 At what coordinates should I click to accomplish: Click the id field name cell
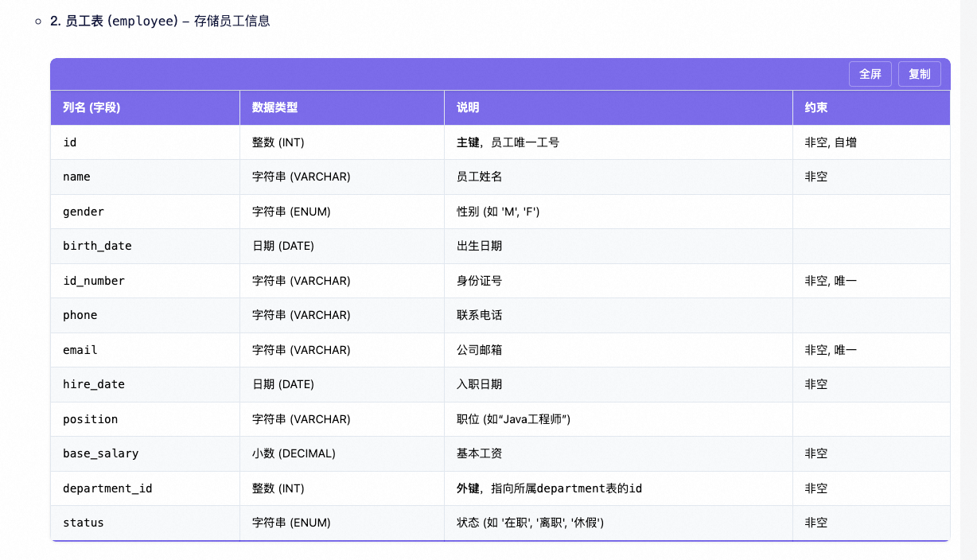pyautogui.click(x=145, y=142)
